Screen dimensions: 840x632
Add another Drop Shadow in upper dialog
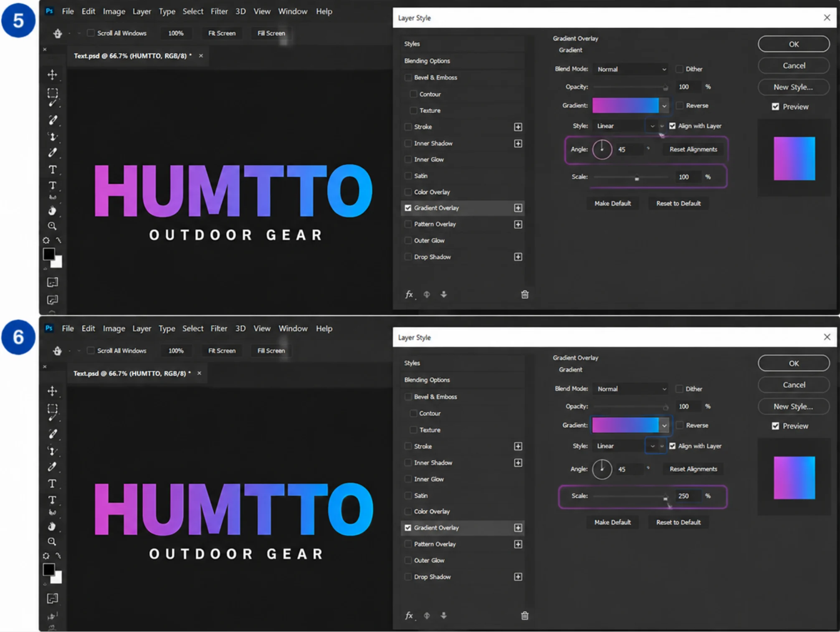(x=518, y=257)
